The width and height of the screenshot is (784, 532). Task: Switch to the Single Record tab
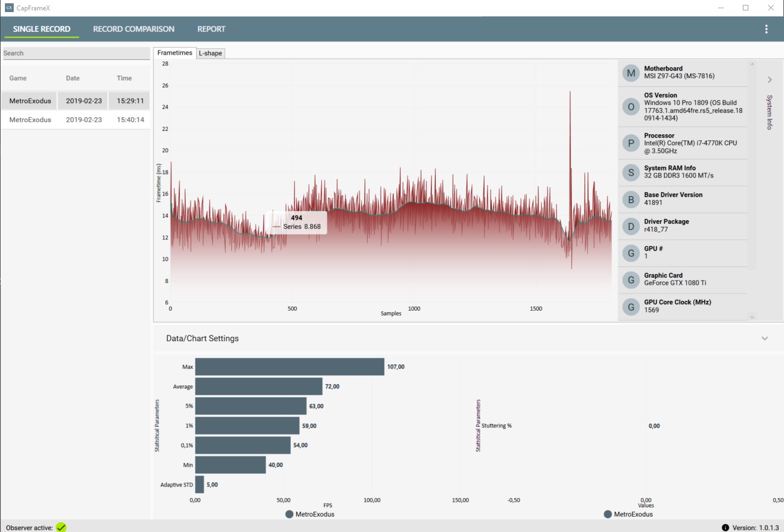click(42, 29)
